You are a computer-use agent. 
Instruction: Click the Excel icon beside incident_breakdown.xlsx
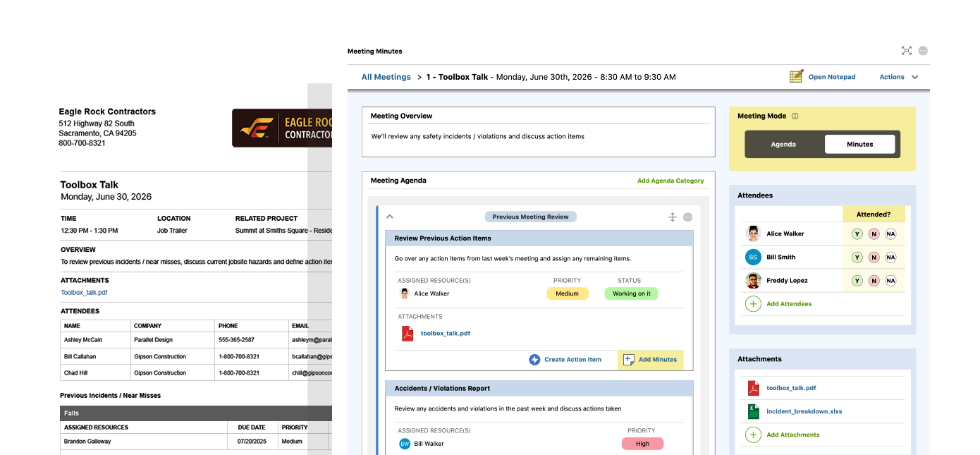click(754, 411)
